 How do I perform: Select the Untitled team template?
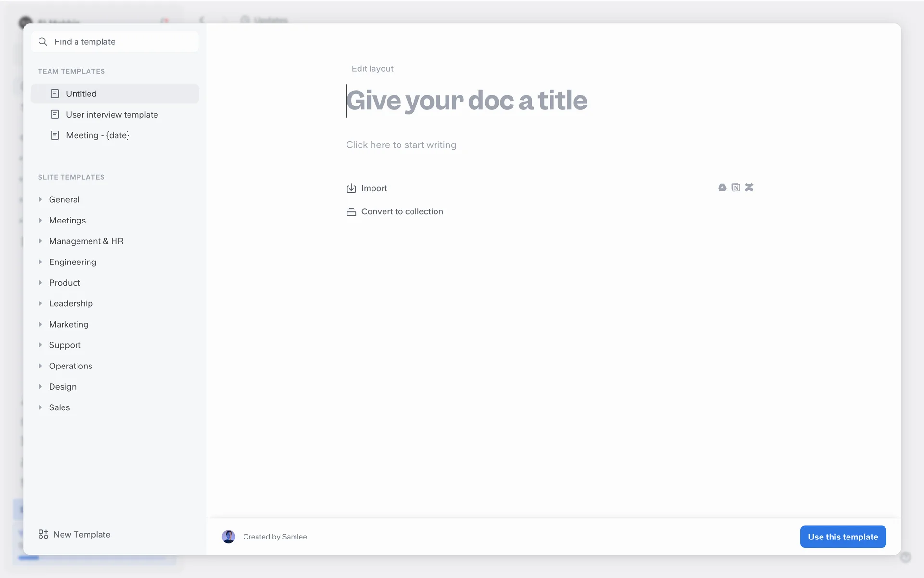coord(81,94)
